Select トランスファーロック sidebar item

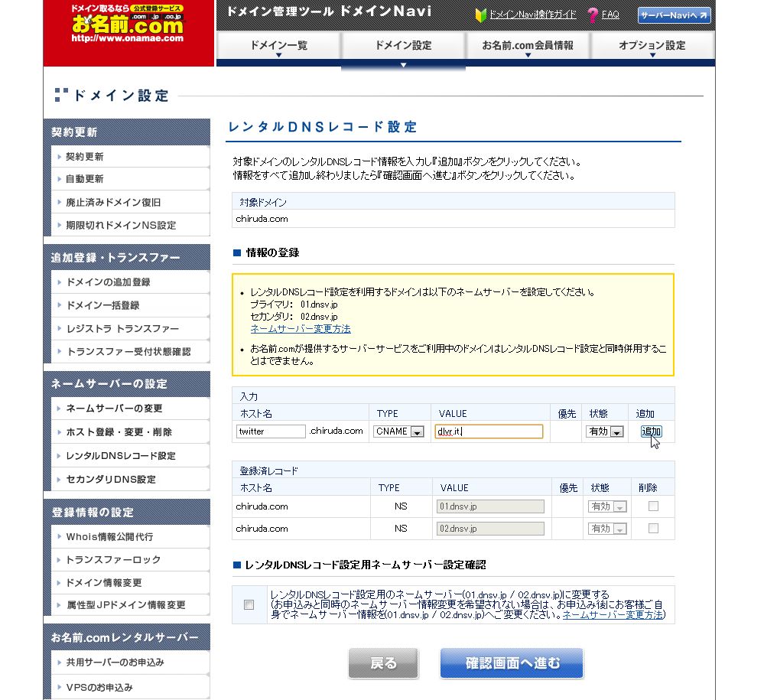click(130, 559)
